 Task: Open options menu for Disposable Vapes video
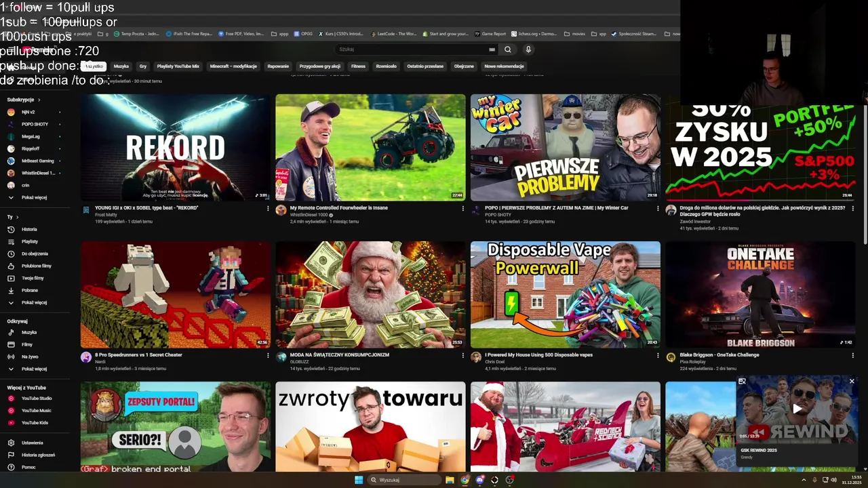pyautogui.click(x=657, y=355)
